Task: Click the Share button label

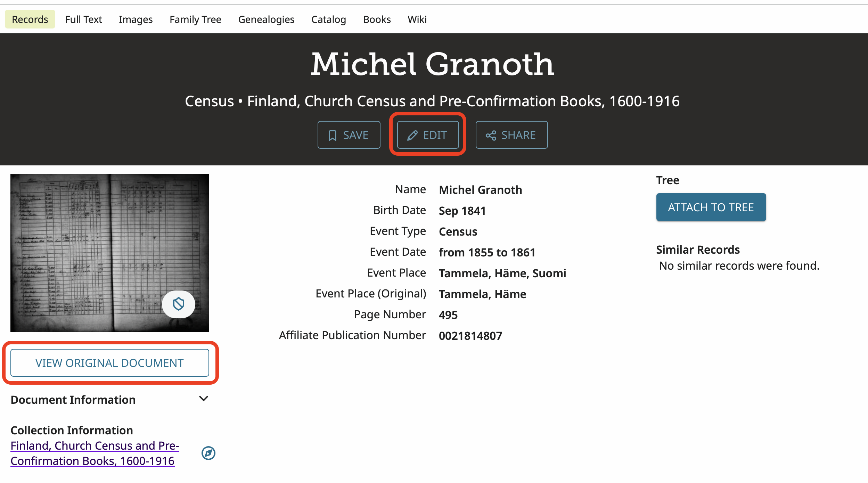Action: pyautogui.click(x=518, y=135)
